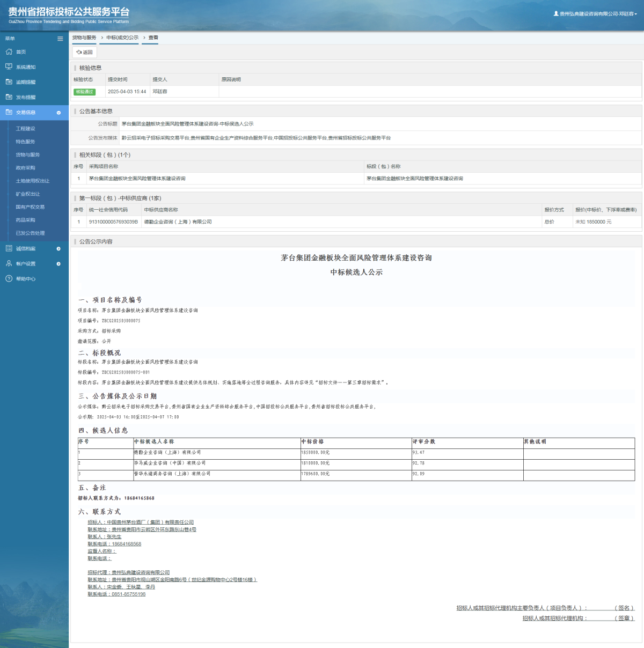Open 特色服务 submenu item
Screen dimensions: 644x648
[25, 142]
